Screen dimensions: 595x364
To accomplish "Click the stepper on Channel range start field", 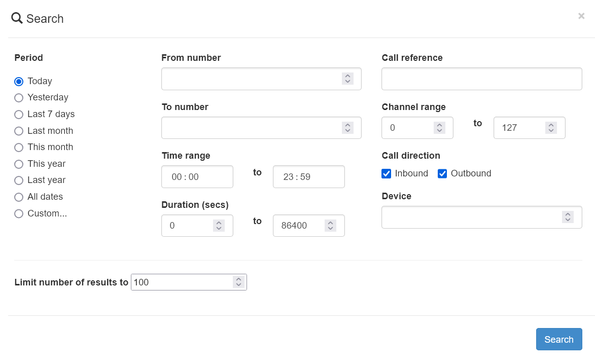I will click(x=439, y=128).
